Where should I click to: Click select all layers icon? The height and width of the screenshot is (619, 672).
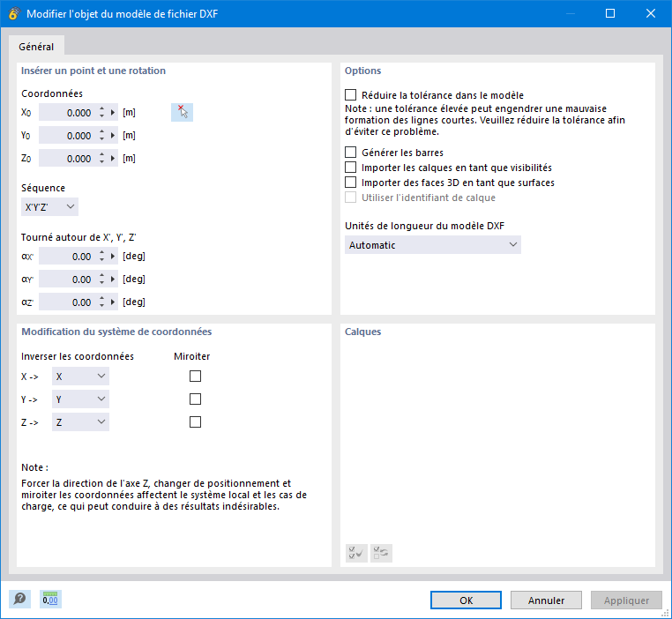[356, 553]
